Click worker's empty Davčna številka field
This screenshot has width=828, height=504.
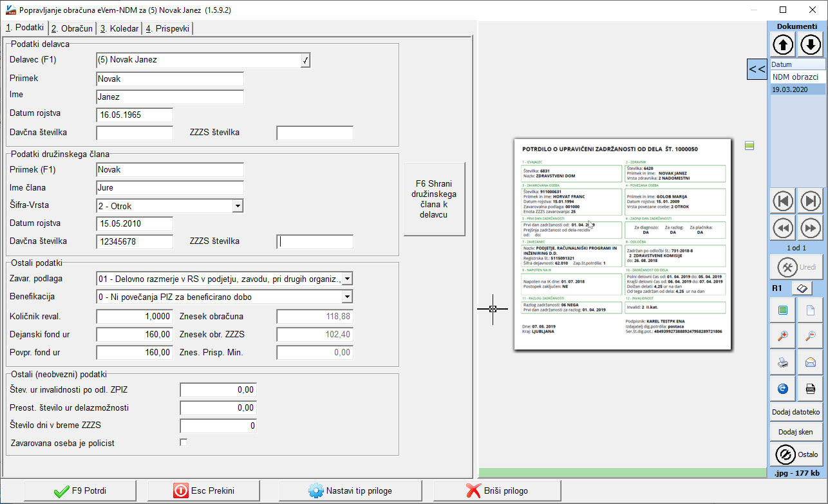tap(135, 133)
